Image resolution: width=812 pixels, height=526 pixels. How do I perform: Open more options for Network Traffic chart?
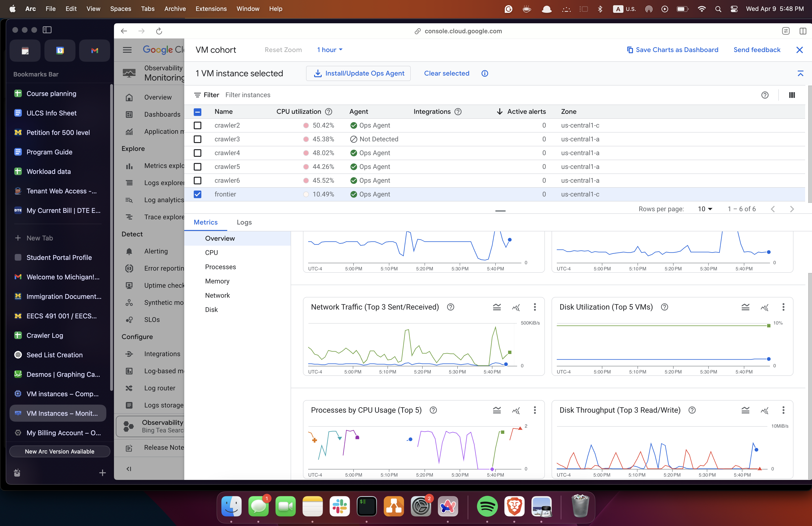(x=535, y=307)
